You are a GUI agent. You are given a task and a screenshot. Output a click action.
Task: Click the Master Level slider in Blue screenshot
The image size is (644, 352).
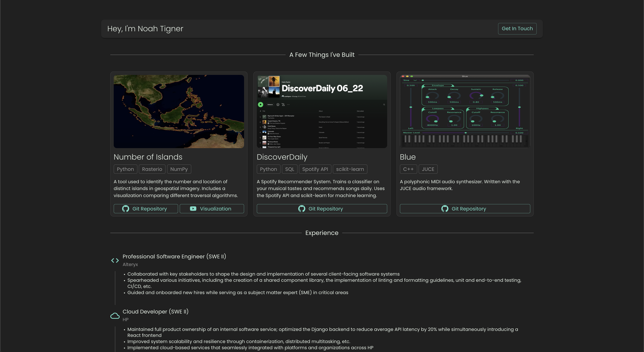[x=466, y=133]
